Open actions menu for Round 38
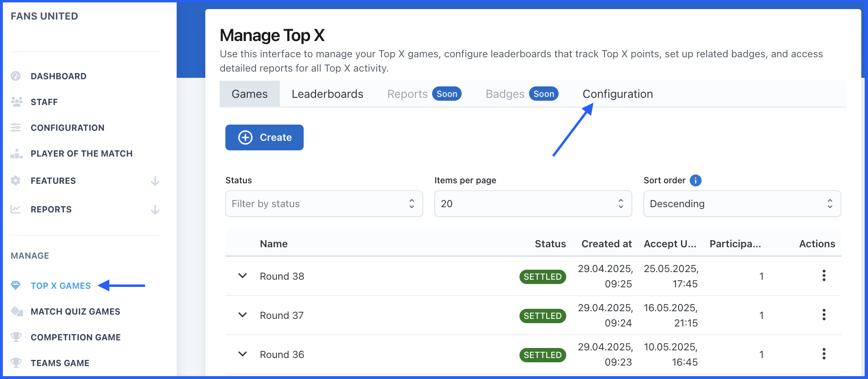This screenshot has height=379, width=868. click(824, 276)
